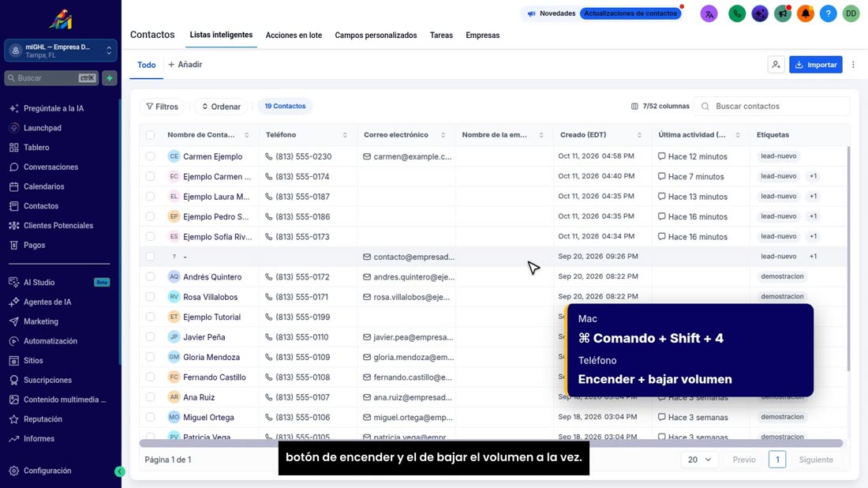Screen dimensions: 868x488
Task: Click the blue help question mark icon
Action: [828, 14]
